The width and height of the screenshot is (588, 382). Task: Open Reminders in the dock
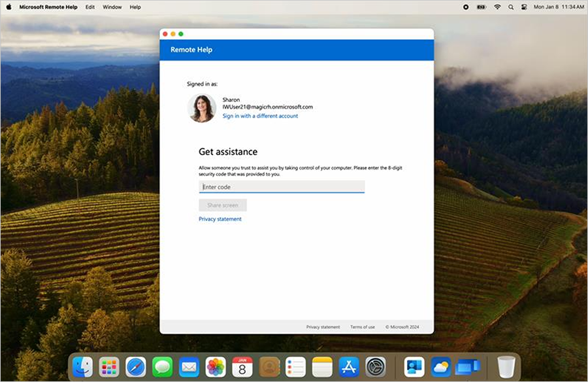(x=295, y=366)
